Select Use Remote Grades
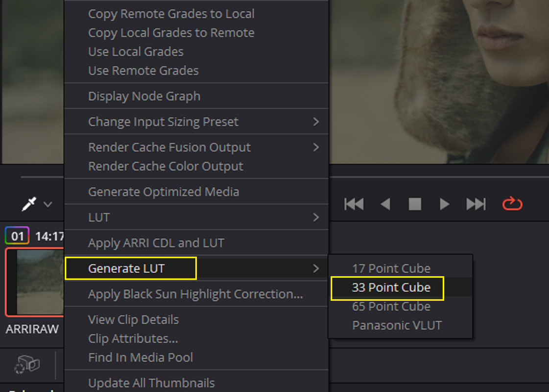The image size is (549, 392). pos(196,71)
